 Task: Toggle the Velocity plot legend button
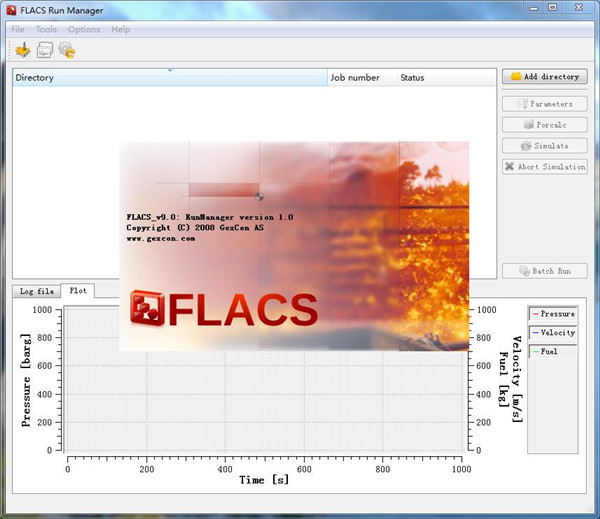coord(553,333)
